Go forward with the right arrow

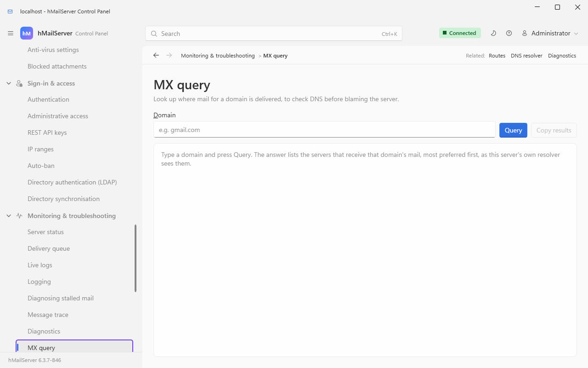point(169,55)
